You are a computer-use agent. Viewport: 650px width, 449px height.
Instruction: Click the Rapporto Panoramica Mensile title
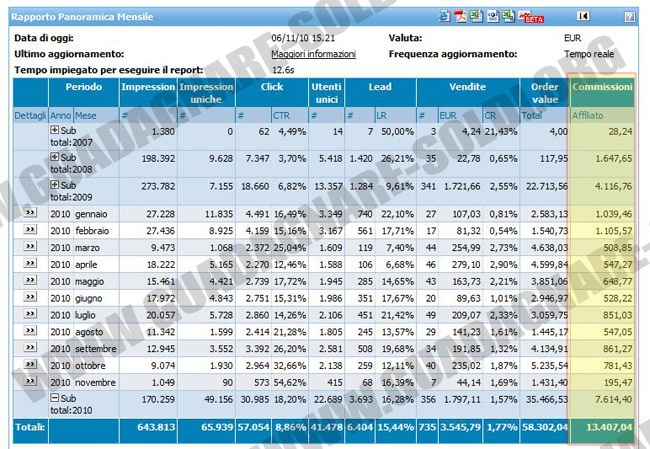click(x=82, y=17)
